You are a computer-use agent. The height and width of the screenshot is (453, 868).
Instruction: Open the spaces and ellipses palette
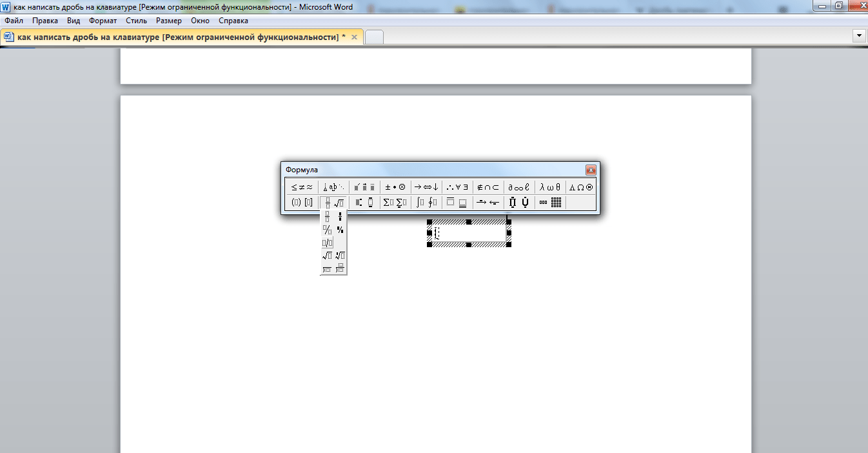[x=333, y=187]
